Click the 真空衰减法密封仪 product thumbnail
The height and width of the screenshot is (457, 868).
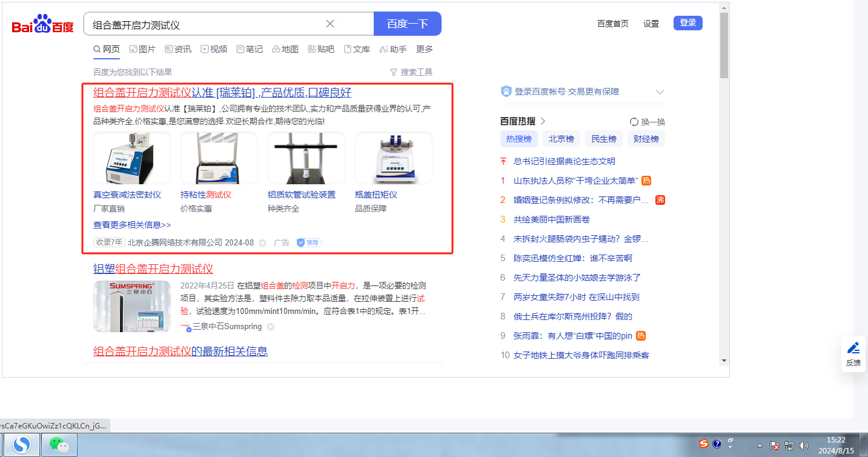(132, 158)
